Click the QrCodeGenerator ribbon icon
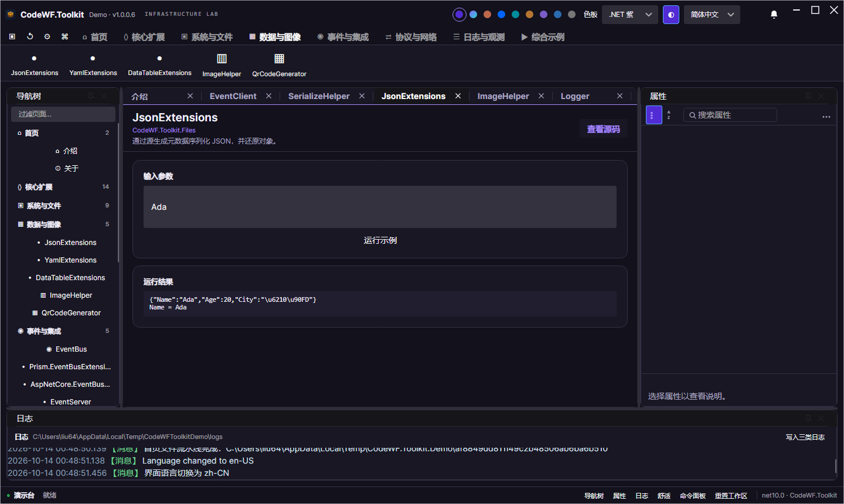844x504 pixels. pyautogui.click(x=279, y=65)
